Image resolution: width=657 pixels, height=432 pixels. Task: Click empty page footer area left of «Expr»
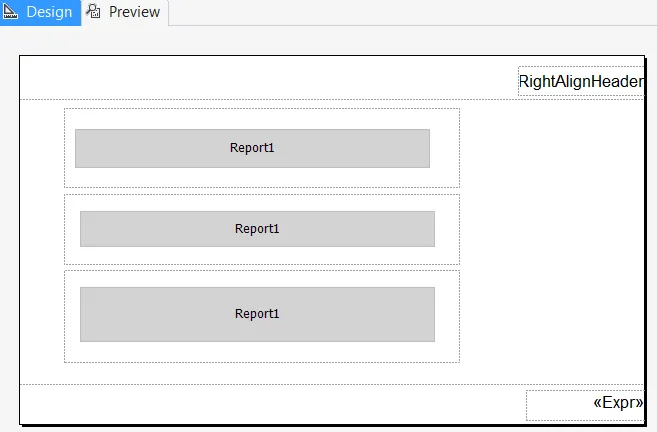pos(272,404)
